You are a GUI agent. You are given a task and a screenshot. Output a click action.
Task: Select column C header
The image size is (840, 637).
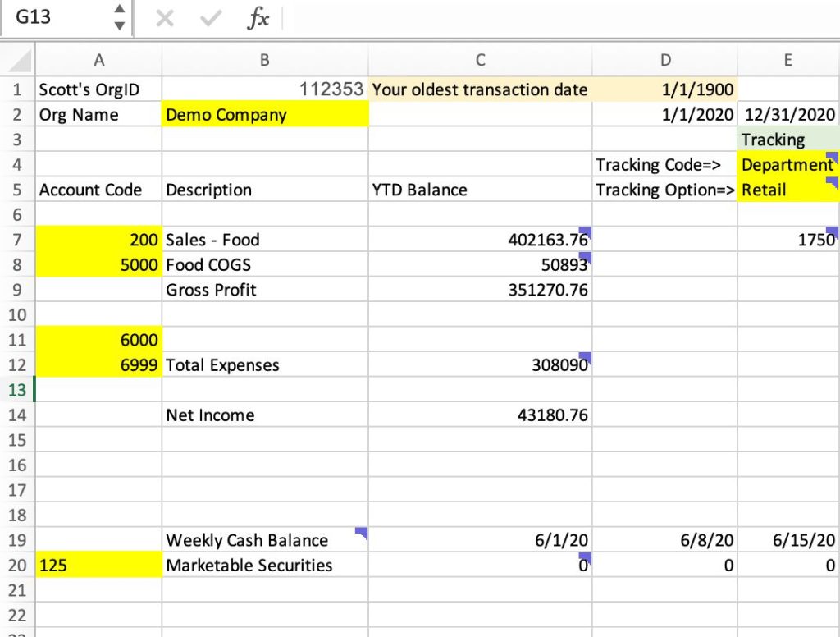point(480,59)
